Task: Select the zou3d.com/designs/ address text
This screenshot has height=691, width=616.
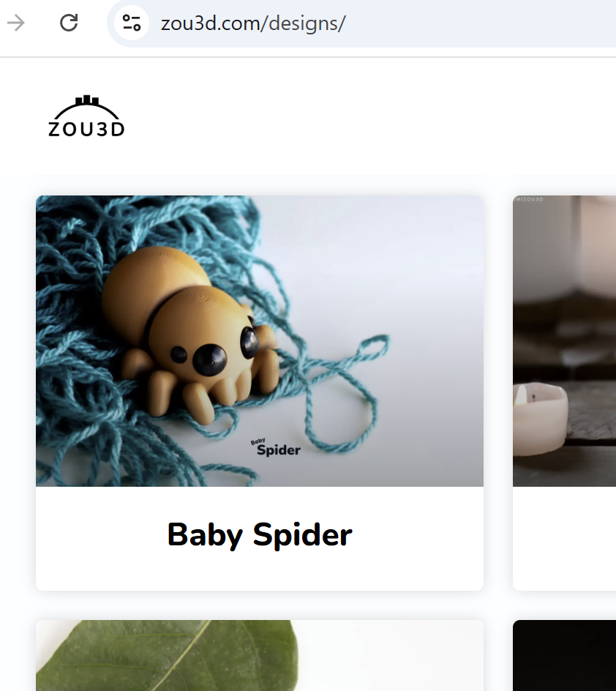Action: (x=253, y=23)
